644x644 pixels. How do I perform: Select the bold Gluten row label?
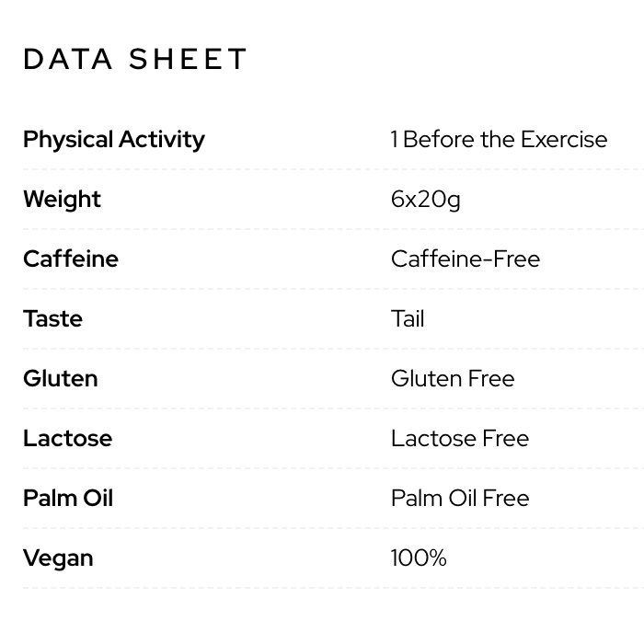(x=60, y=379)
